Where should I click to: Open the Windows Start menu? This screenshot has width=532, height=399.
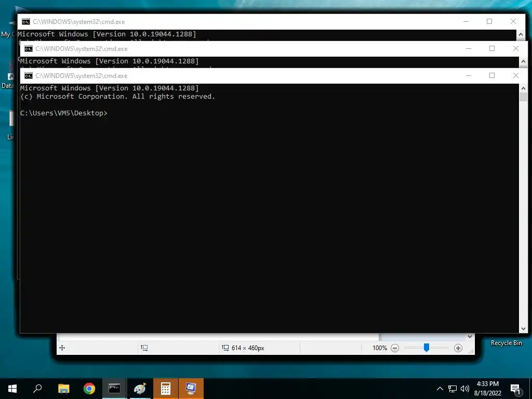pos(12,389)
